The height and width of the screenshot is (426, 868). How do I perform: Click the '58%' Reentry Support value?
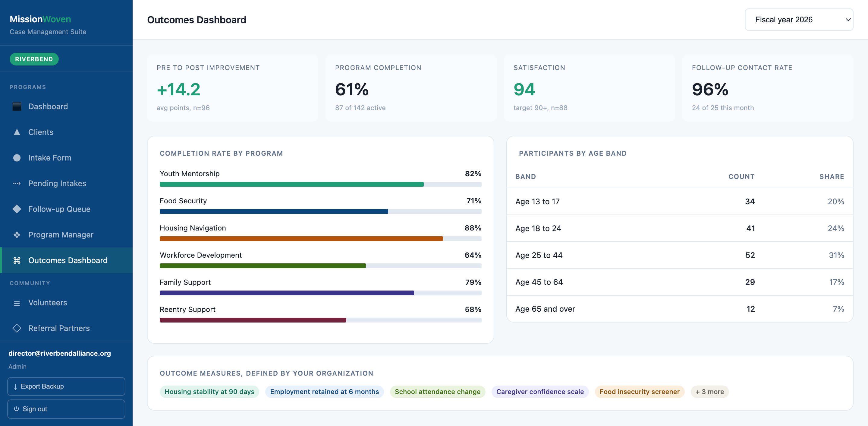click(x=473, y=309)
